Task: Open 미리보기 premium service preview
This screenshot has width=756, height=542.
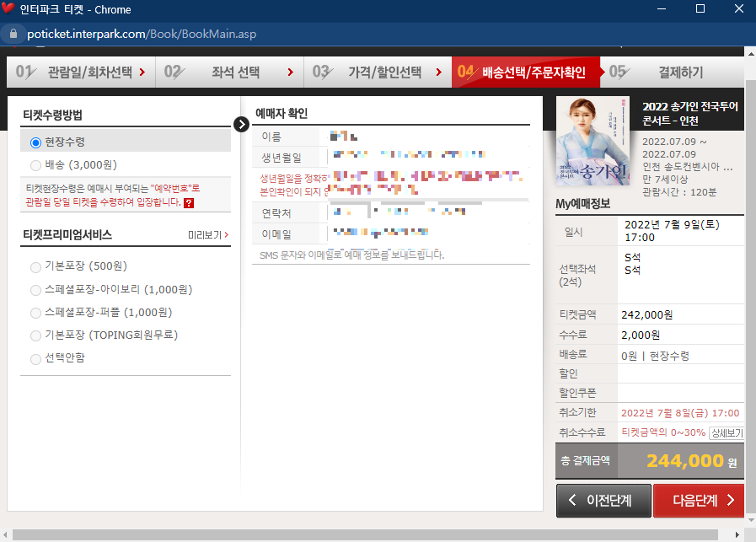Action: [208, 235]
